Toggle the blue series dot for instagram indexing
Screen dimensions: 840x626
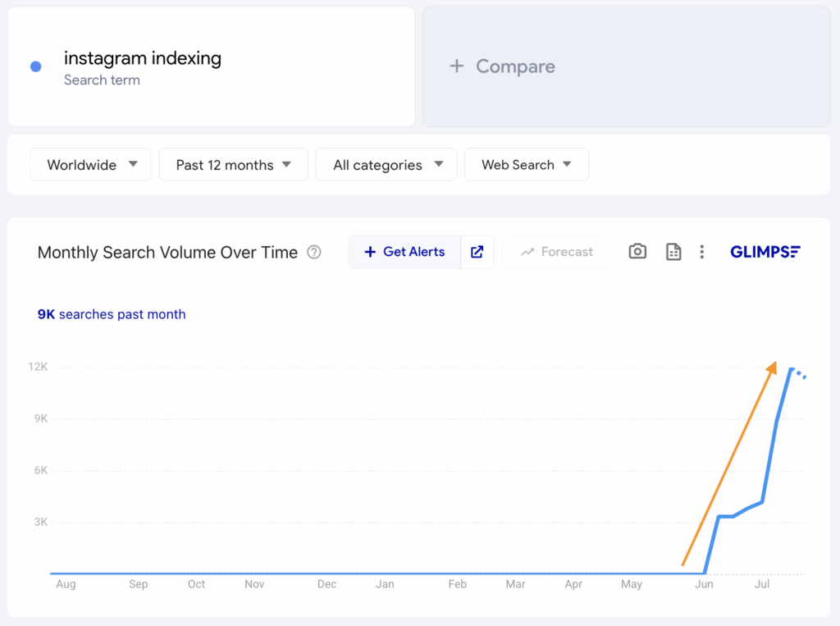[34, 66]
